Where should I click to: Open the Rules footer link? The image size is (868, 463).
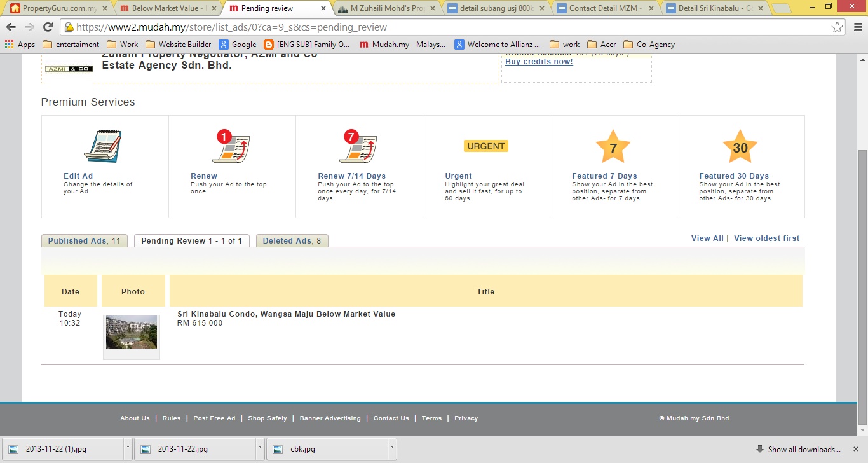tap(172, 418)
